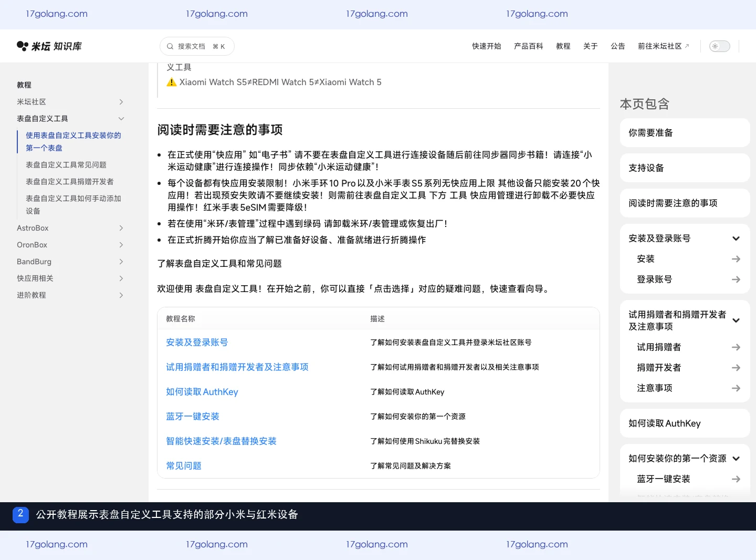Click arrow icon beside 蓝牙一键安装 outline entry
Viewport: 756px width, 560px height.
pyautogui.click(x=736, y=479)
